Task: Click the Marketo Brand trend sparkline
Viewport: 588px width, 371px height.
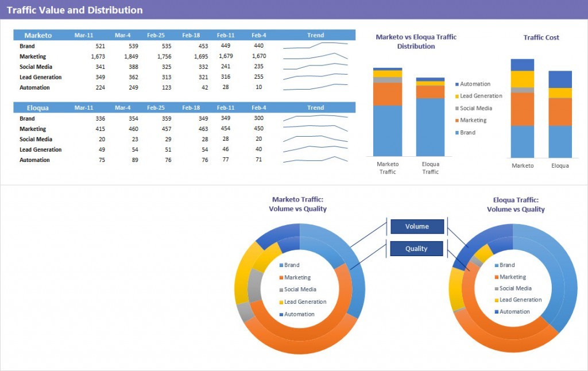Action: (315, 46)
